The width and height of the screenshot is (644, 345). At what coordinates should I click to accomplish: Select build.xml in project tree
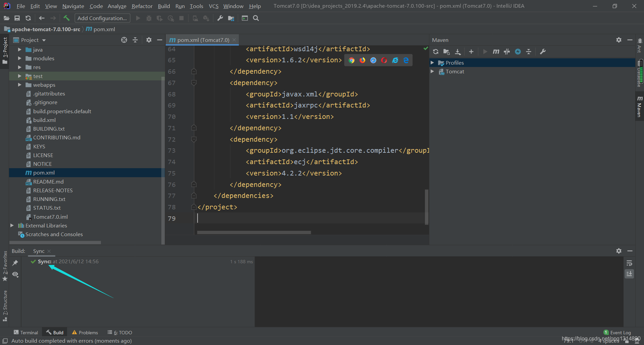(x=44, y=120)
